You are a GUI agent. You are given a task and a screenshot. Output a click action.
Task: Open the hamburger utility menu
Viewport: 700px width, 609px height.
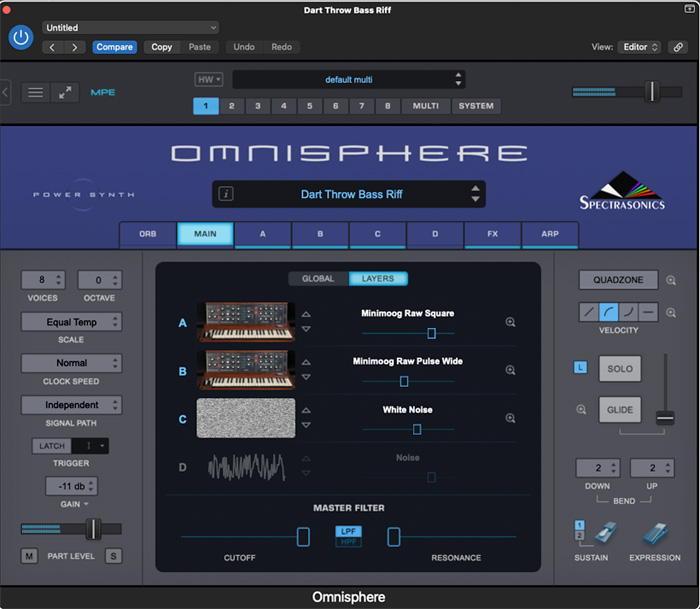36,92
